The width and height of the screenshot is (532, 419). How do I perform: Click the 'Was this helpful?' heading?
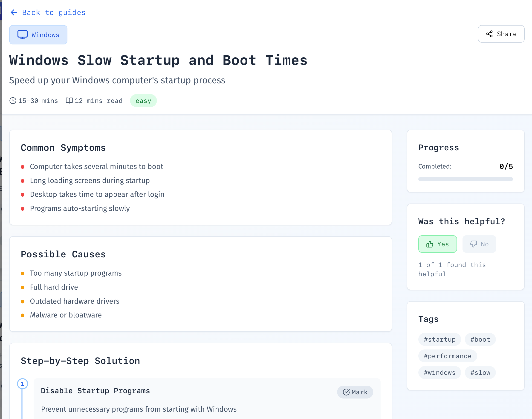click(462, 221)
